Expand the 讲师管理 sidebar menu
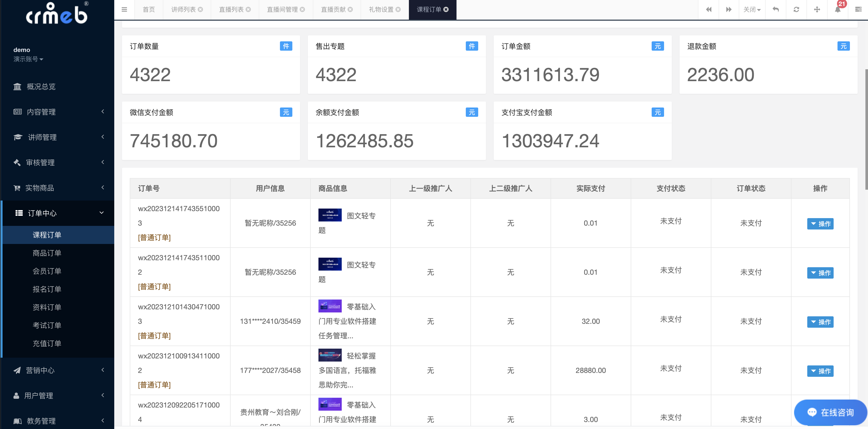The height and width of the screenshot is (429, 868). pos(57,137)
